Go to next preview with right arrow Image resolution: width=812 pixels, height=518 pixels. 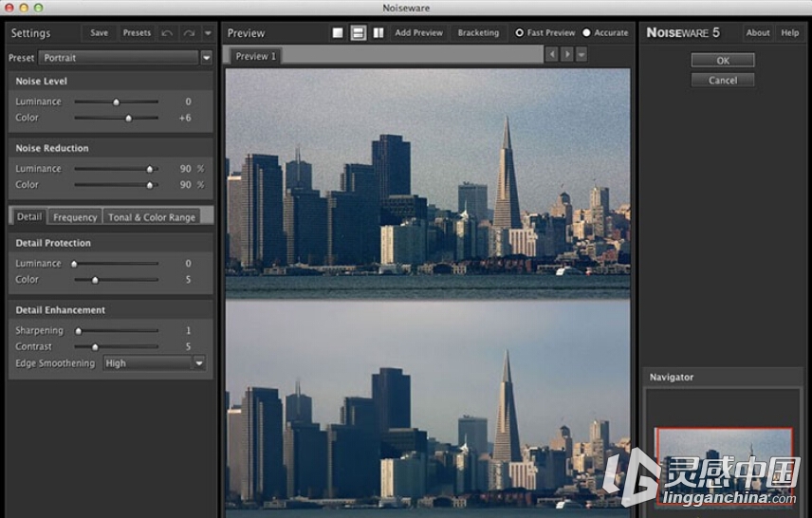[x=566, y=54]
